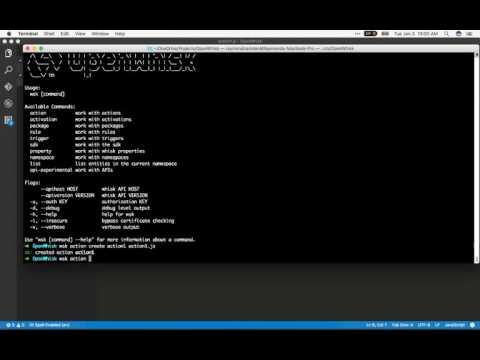Open the Explorer icon in VS Code sidebar
This screenshot has width=480, height=360.
point(8,53)
